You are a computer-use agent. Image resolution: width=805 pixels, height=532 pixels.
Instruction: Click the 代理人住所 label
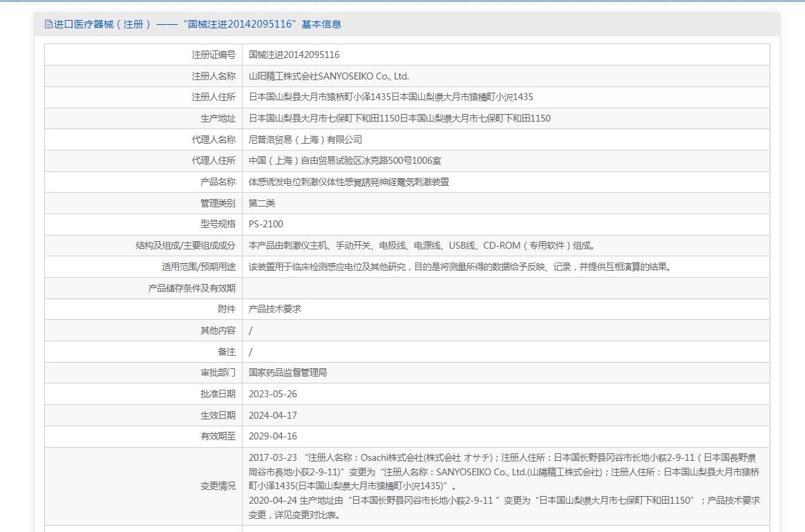point(214,161)
